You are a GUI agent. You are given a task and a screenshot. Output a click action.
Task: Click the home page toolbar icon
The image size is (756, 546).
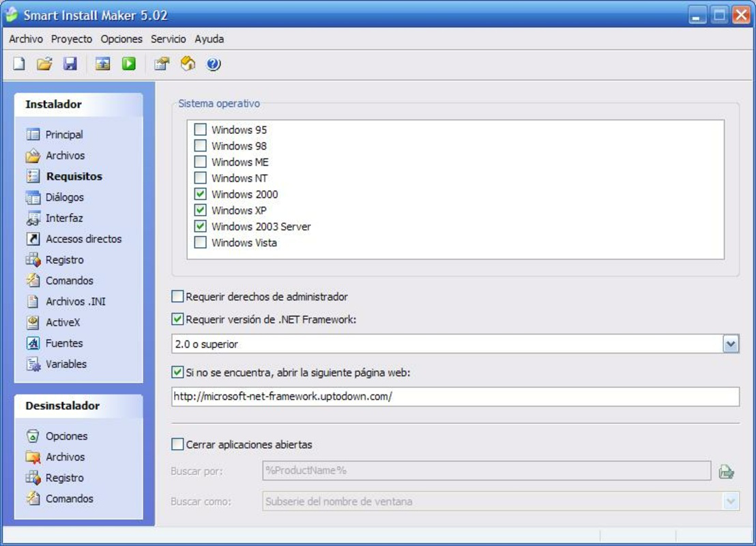click(188, 63)
